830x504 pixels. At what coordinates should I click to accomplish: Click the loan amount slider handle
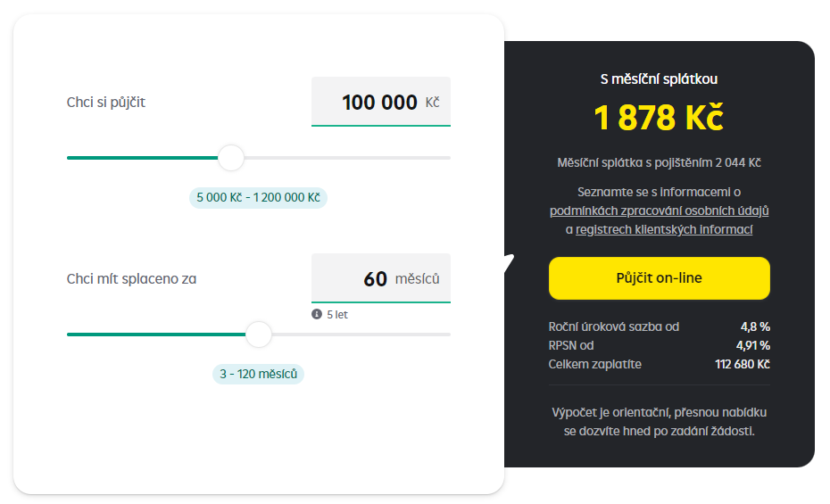[231, 158]
